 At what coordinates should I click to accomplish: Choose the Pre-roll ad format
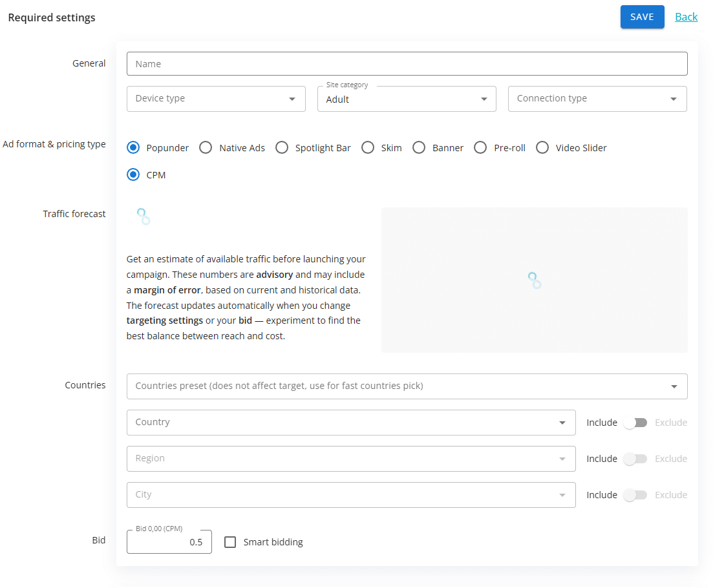click(x=480, y=148)
